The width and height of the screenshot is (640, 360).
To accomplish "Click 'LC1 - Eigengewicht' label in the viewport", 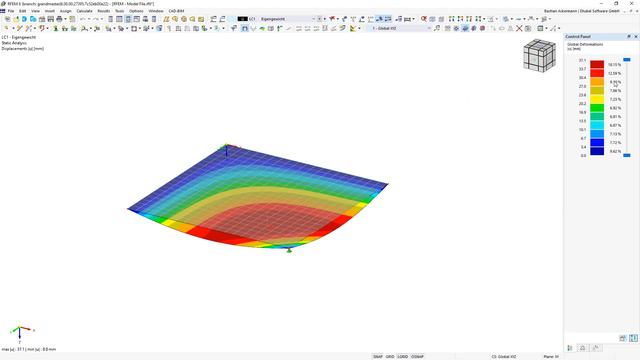I will coord(18,37).
